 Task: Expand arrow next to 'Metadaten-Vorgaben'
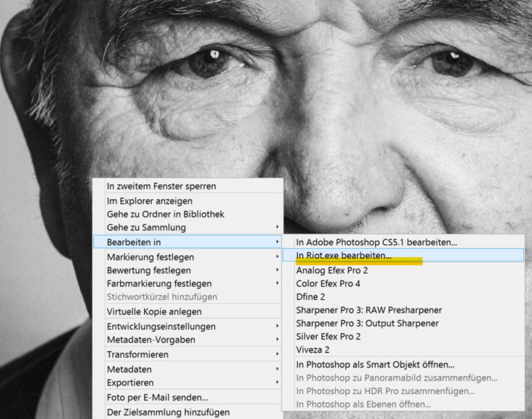(277, 339)
